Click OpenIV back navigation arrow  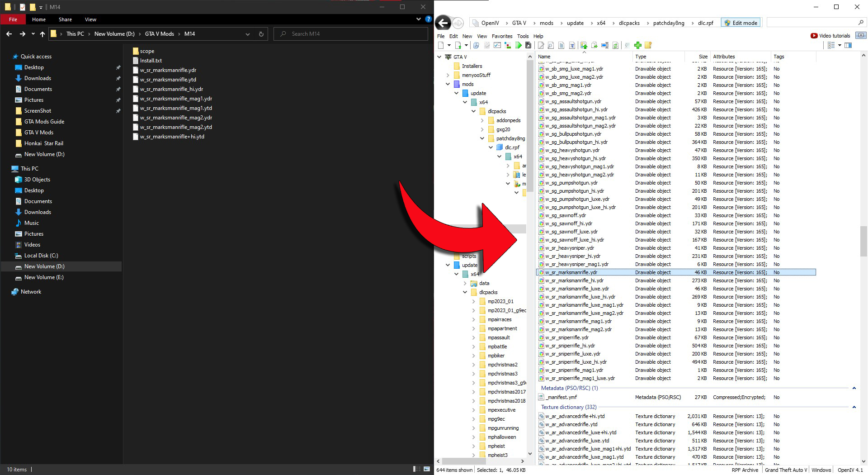[443, 23]
